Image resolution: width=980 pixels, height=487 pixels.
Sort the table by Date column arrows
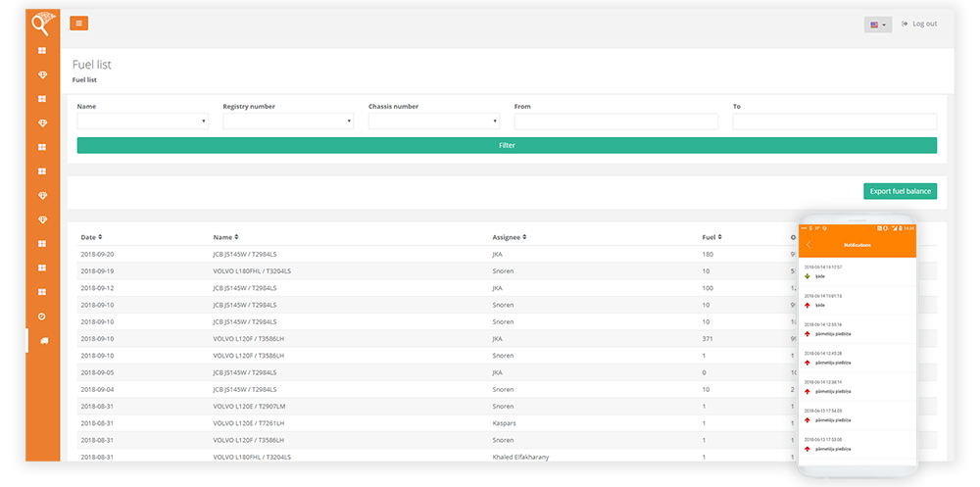pyautogui.click(x=100, y=237)
